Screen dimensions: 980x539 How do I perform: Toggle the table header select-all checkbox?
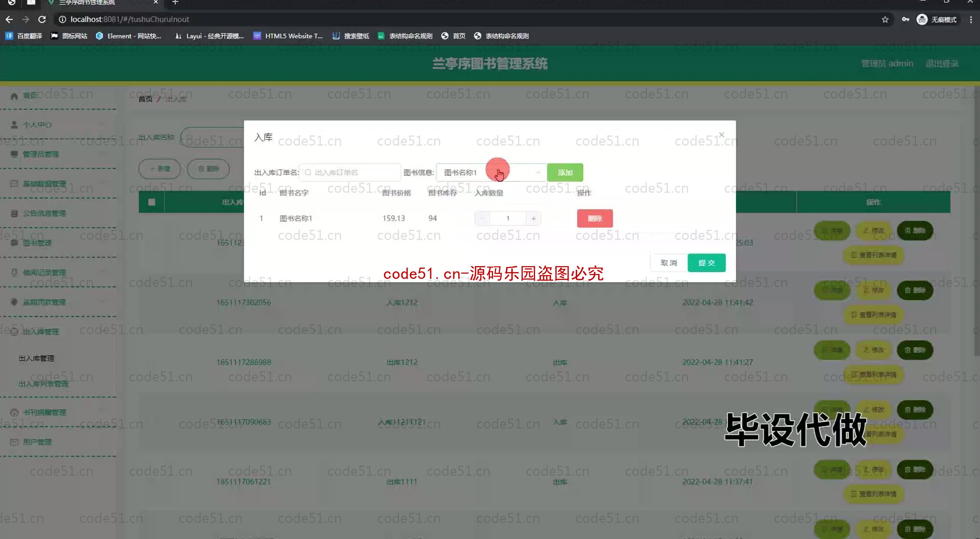point(151,202)
